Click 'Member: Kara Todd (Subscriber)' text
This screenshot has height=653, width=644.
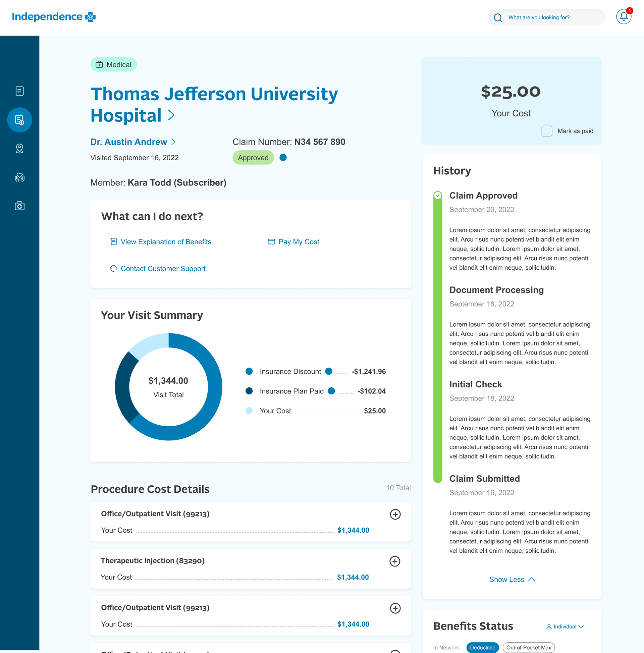(x=158, y=182)
